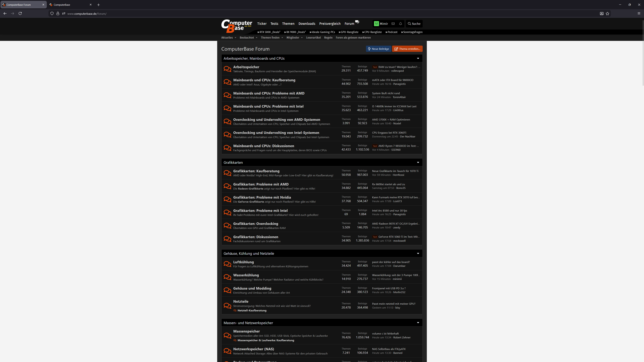Viewport: 644px width, 362px height.
Task: Click inside the browser address bar
Action: (150, 13)
